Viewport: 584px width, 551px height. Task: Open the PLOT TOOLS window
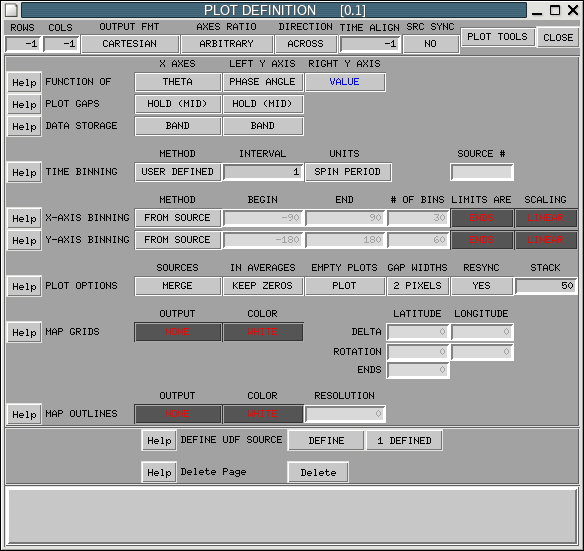[498, 37]
